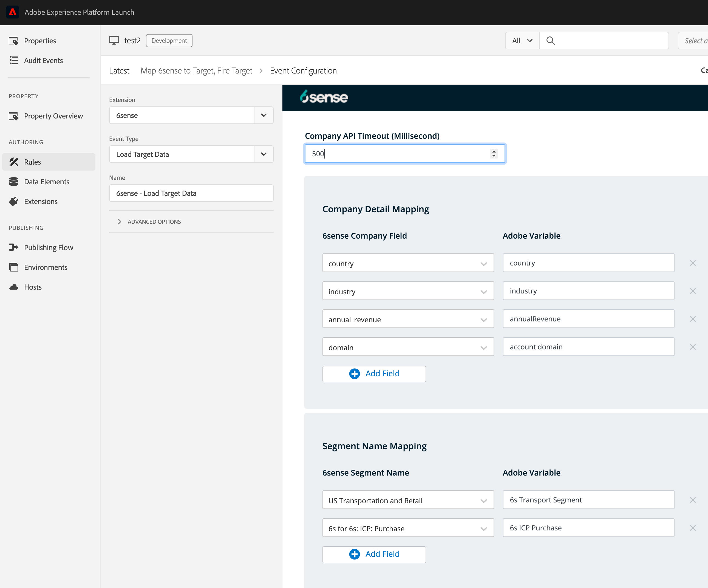Remove the ICP Purchase segment row
The width and height of the screenshot is (708, 588).
(x=693, y=528)
